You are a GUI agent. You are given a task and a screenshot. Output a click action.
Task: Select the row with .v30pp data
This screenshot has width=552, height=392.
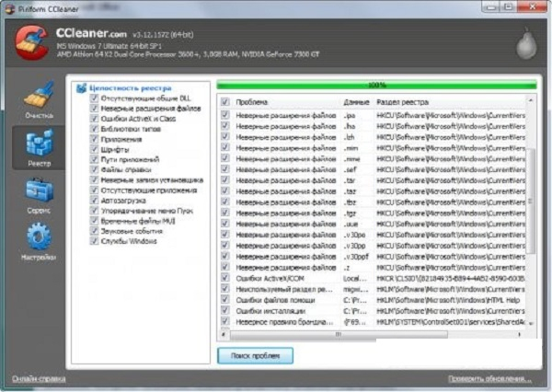pyautogui.click(x=373, y=246)
